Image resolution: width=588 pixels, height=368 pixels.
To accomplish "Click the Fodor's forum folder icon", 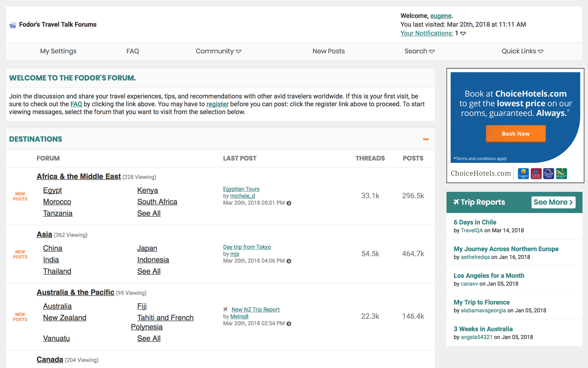I will click(13, 25).
